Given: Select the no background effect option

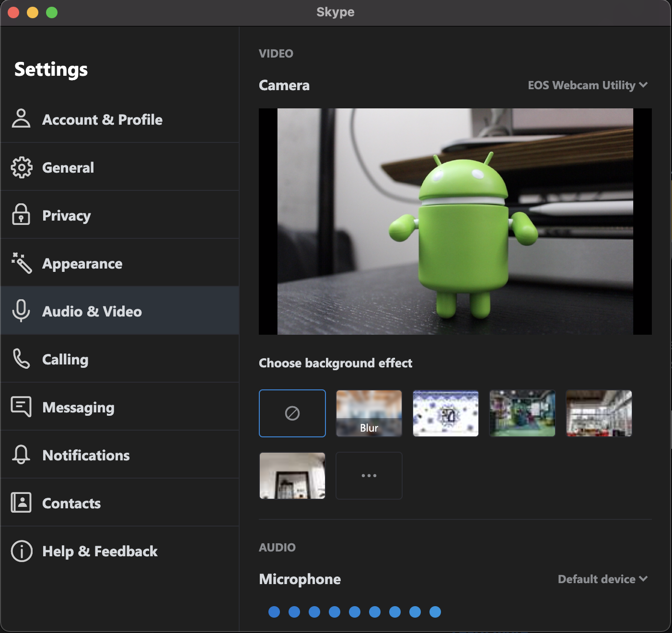Looking at the screenshot, I should tap(292, 413).
